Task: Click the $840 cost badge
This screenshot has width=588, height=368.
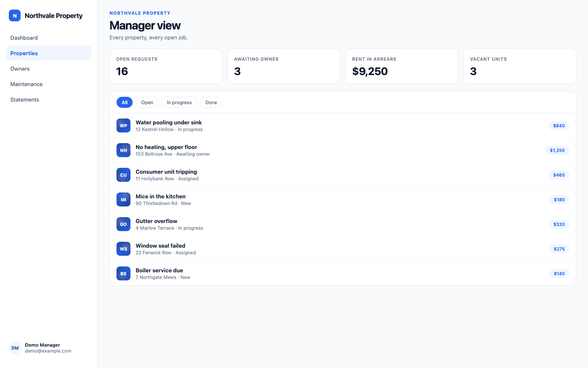Action: pyautogui.click(x=559, y=125)
